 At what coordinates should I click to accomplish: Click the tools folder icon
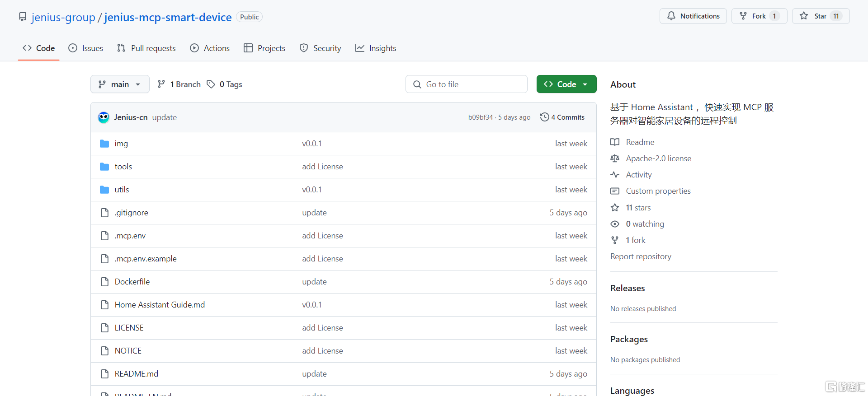click(104, 167)
